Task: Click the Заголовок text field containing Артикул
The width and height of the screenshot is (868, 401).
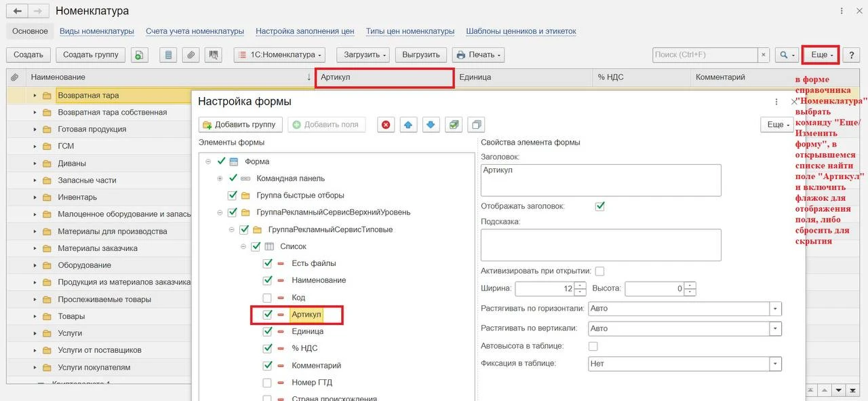Action: click(601, 180)
